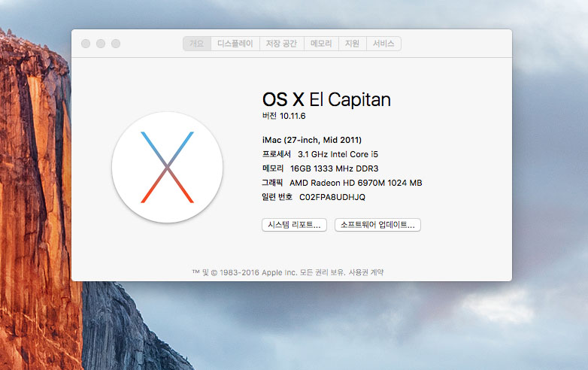Click the AMD Radeon HD 6970M graphics text
This screenshot has width=588, height=370.
click(x=356, y=183)
